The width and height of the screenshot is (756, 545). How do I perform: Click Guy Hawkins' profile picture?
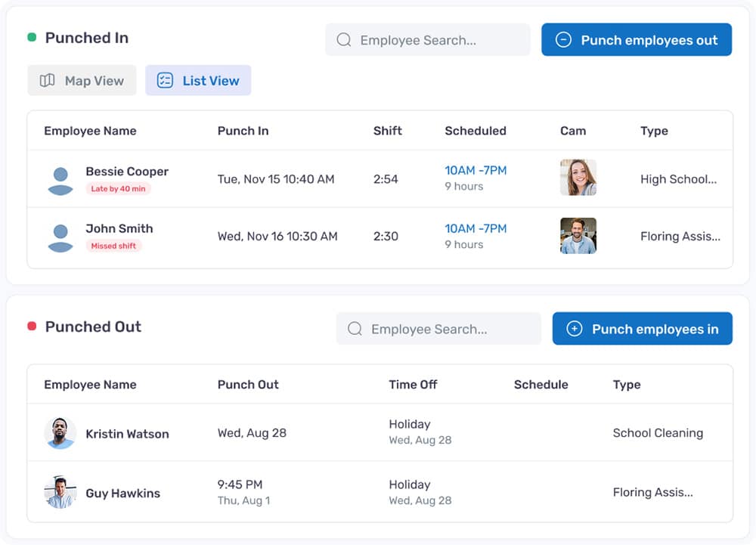tap(60, 493)
